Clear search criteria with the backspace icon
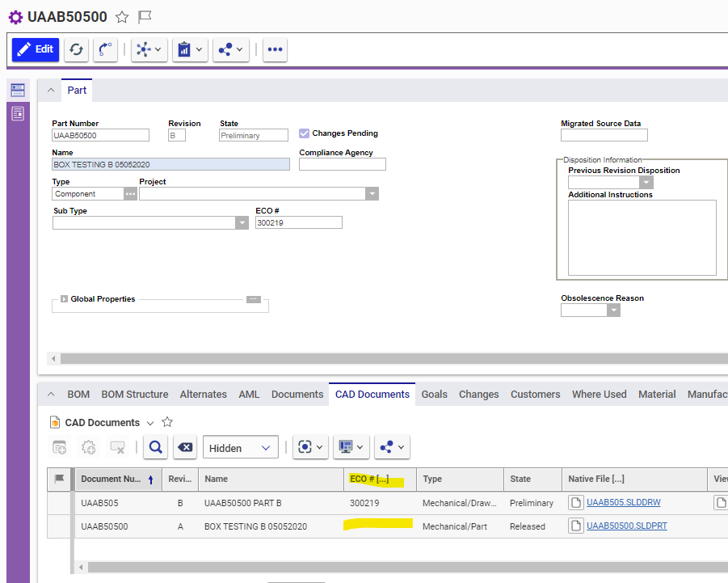 185,447
